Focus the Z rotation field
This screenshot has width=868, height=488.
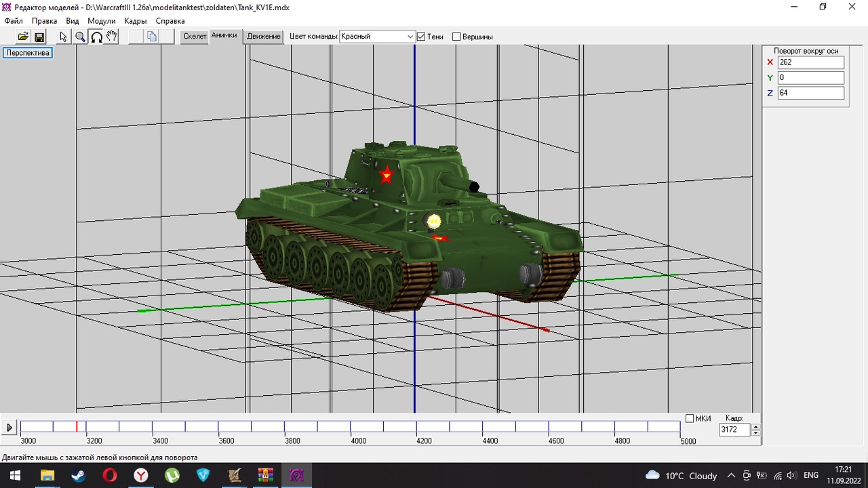pos(811,93)
